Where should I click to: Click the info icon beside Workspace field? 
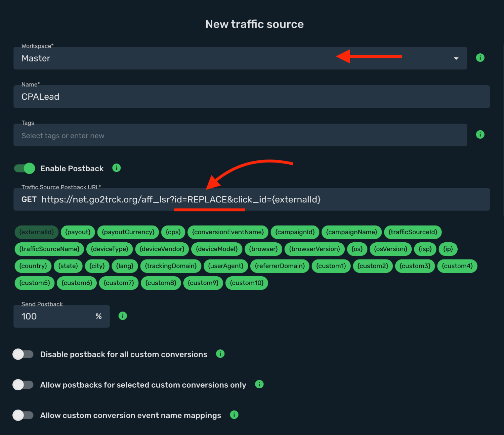tap(480, 58)
